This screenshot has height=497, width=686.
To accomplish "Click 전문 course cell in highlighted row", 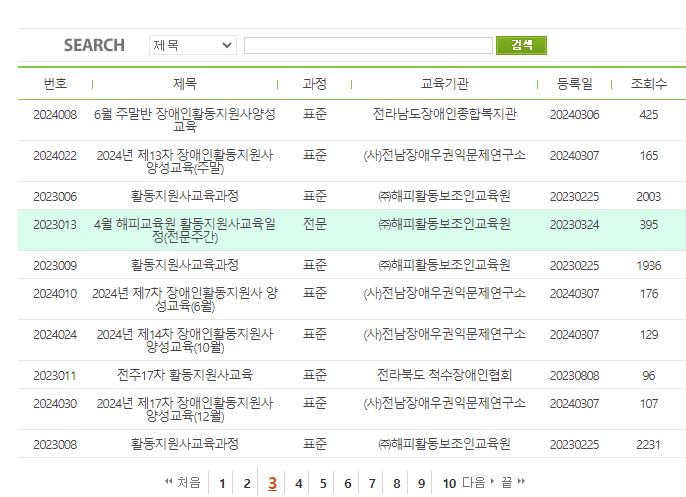I will click(315, 224).
